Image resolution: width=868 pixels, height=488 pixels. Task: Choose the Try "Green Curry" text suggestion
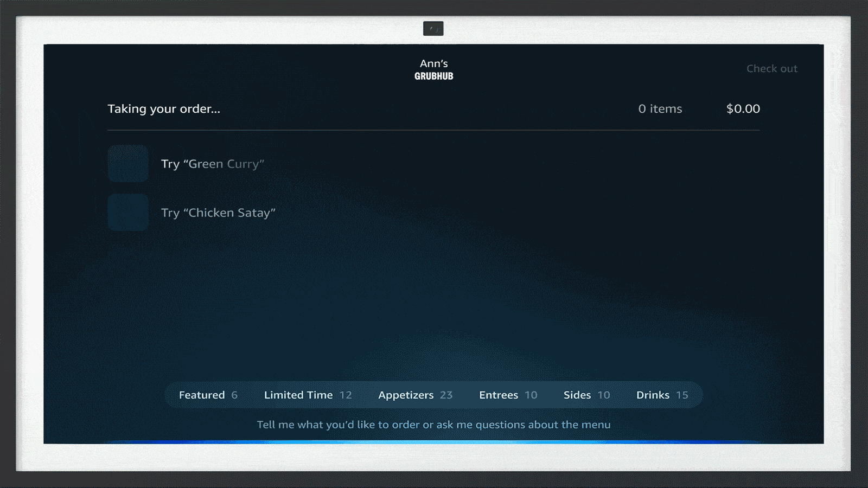[x=213, y=164]
